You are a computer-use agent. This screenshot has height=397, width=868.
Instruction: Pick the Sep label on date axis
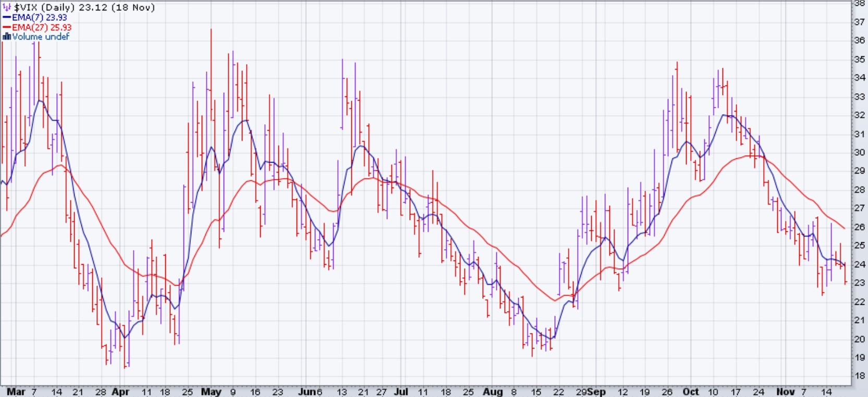tap(597, 391)
